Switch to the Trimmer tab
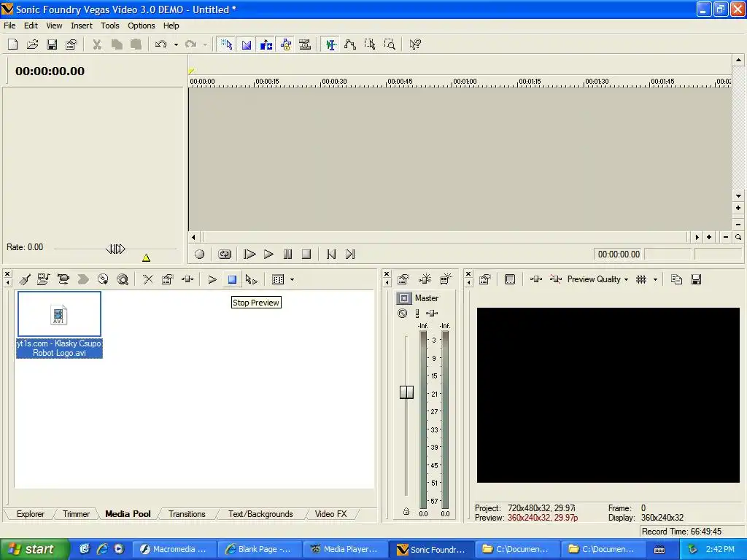Image resolution: width=747 pixels, height=560 pixels. click(76, 514)
